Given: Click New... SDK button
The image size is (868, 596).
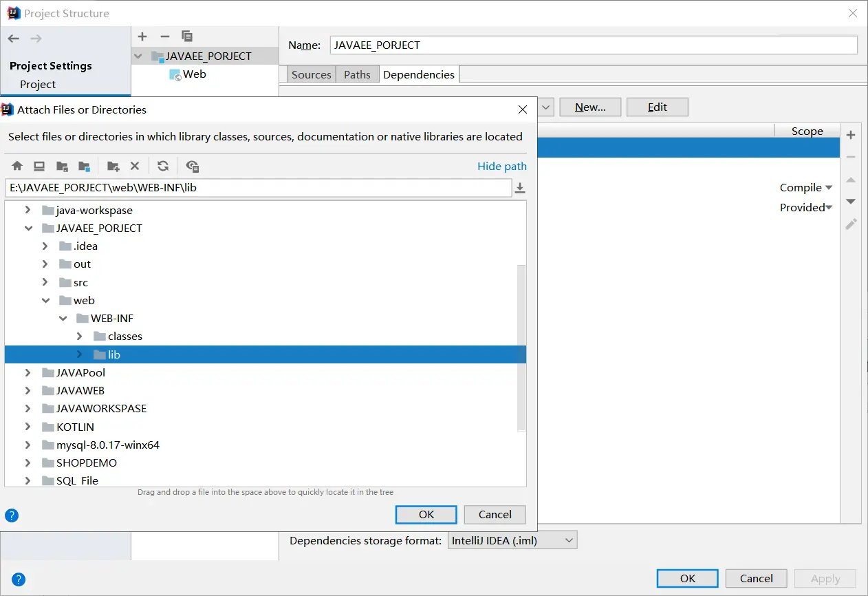Looking at the screenshot, I should [x=590, y=107].
